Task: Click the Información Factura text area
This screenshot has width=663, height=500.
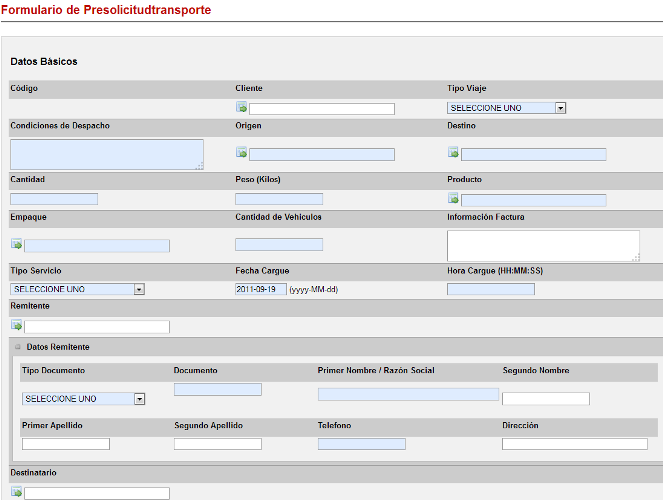Action: coord(542,245)
